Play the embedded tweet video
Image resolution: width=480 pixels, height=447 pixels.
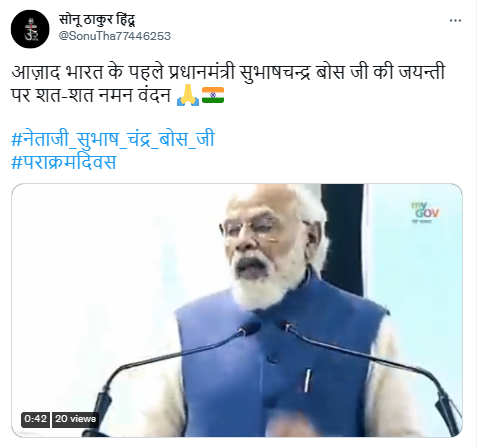237,310
